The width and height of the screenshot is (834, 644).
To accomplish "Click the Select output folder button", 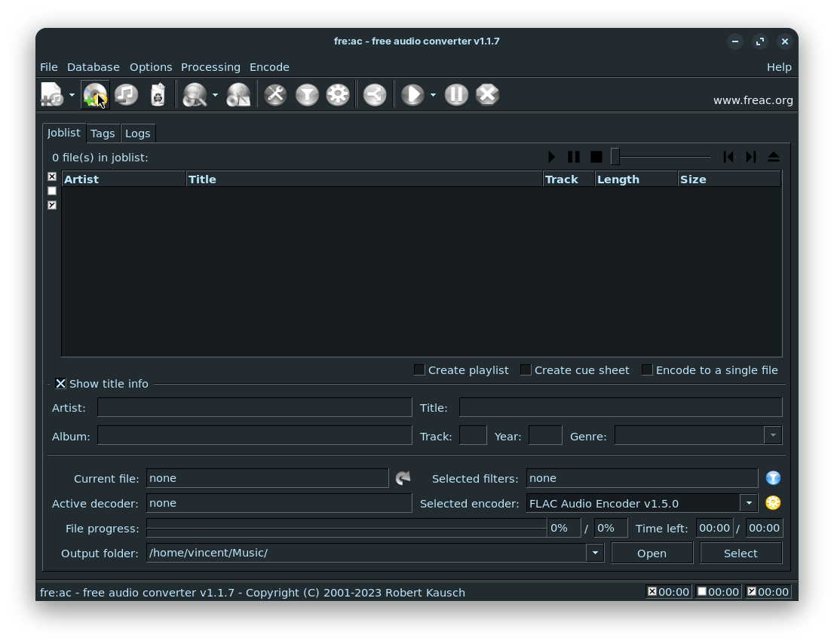I will pos(740,553).
